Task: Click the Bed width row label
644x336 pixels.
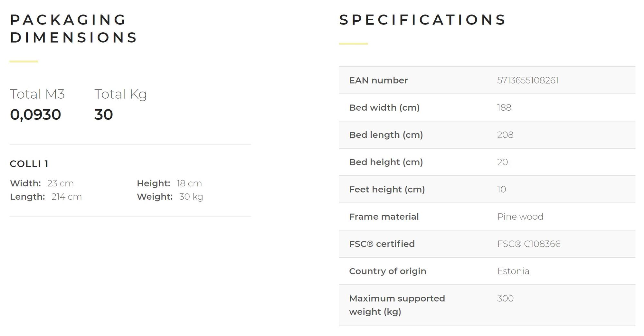Action: click(384, 107)
